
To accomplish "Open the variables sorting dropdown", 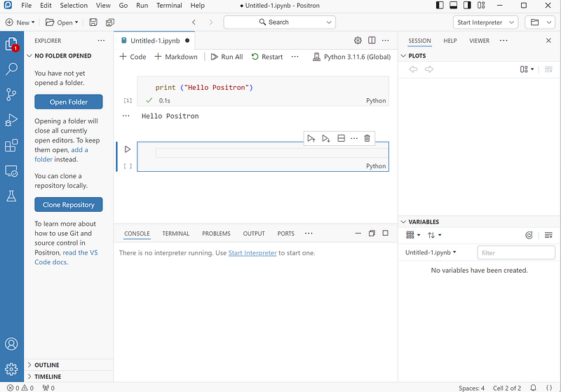I will pos(434,235).
